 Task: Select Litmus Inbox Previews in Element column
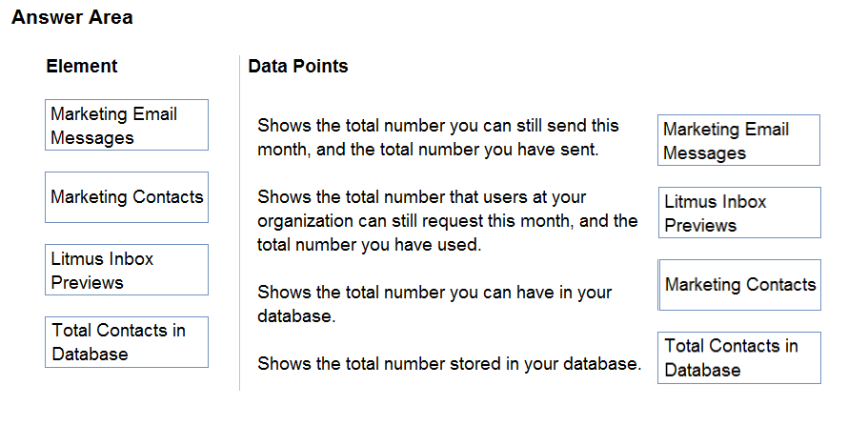tap(127, 270)
